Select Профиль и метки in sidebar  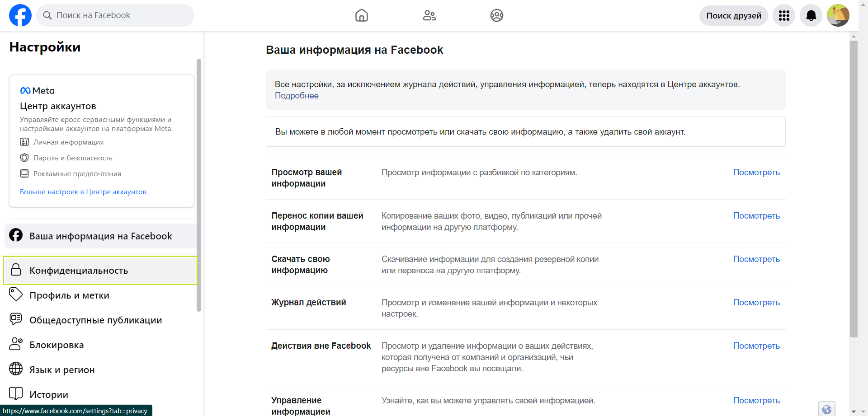tap(69, 295)
